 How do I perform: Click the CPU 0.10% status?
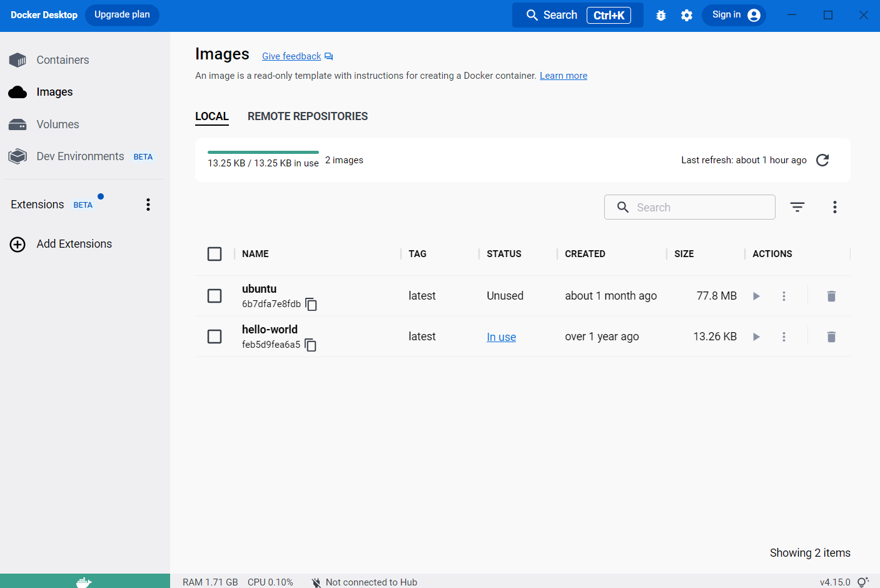(270, 582)
